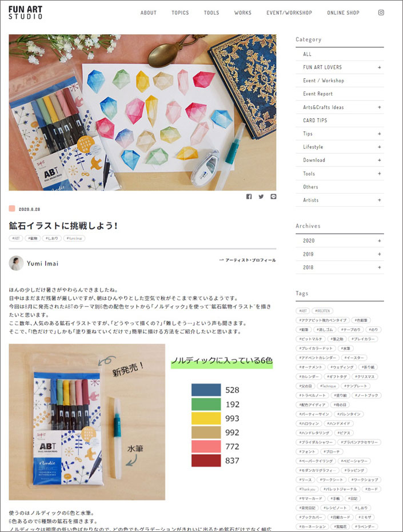This screenshot has width=403, height=532.
Task: Expand the Arts&Crafts Ideas category
Action: pyautogui.click(x=379, y=107)
